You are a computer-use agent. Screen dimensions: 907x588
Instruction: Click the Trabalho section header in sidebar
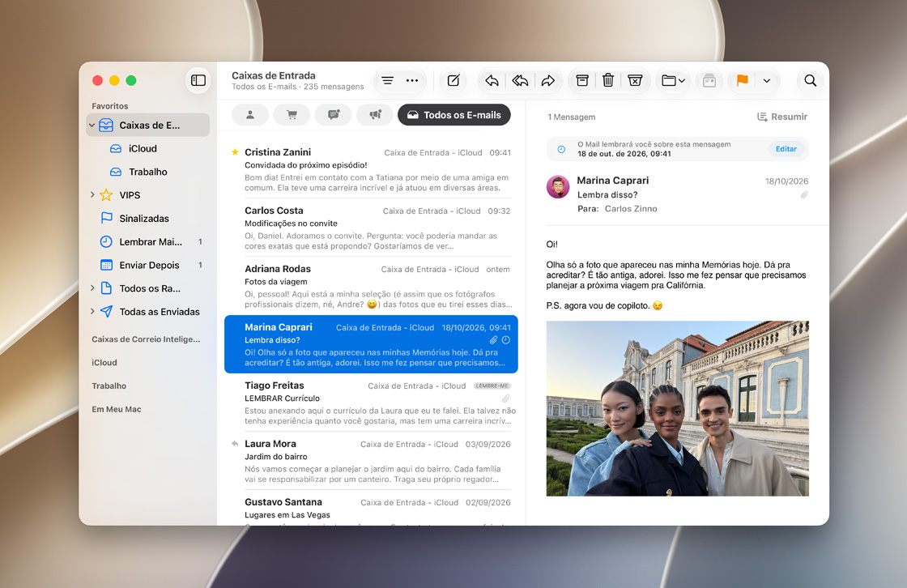pyautogui.click(x=109, y=386)
